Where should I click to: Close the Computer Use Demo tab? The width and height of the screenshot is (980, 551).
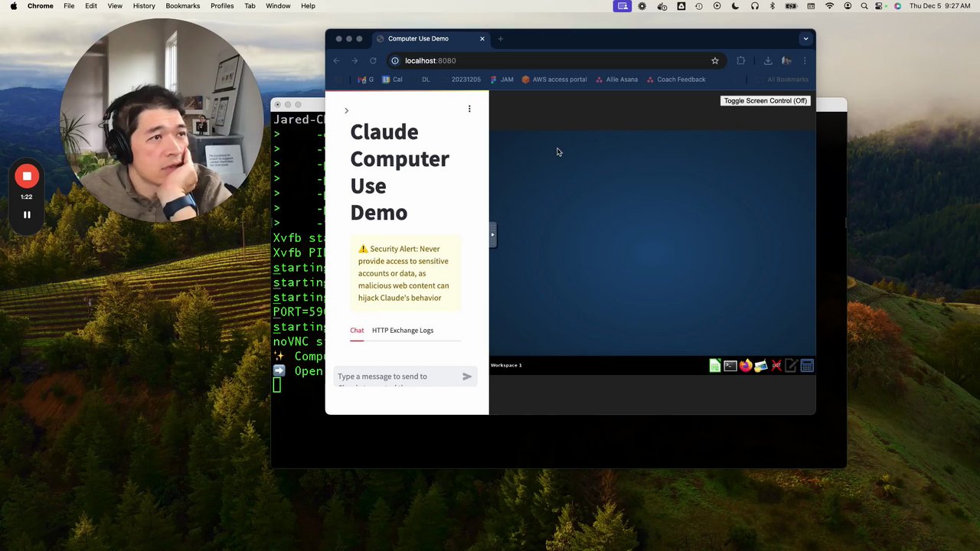pyautogui.click(x=482, y=39)
